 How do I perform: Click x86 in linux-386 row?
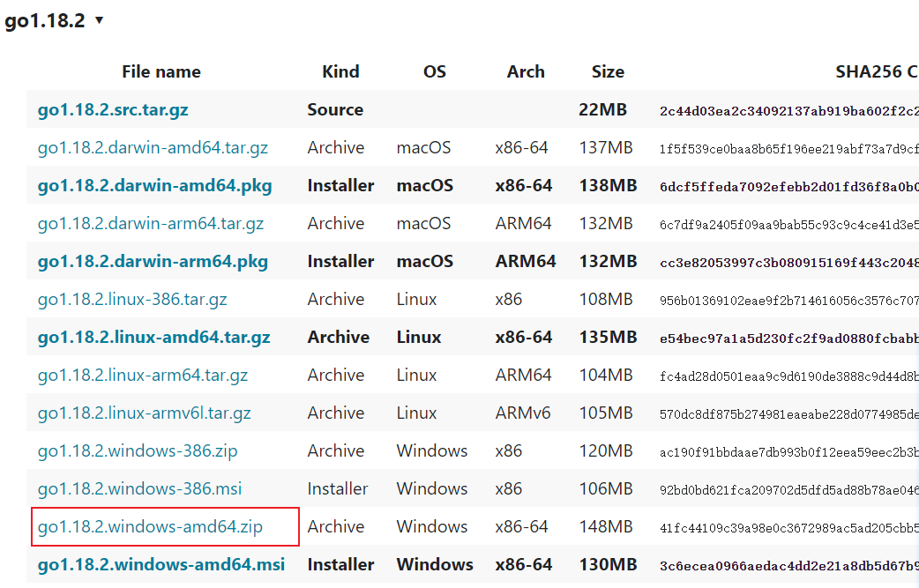[x=508, y=299]
